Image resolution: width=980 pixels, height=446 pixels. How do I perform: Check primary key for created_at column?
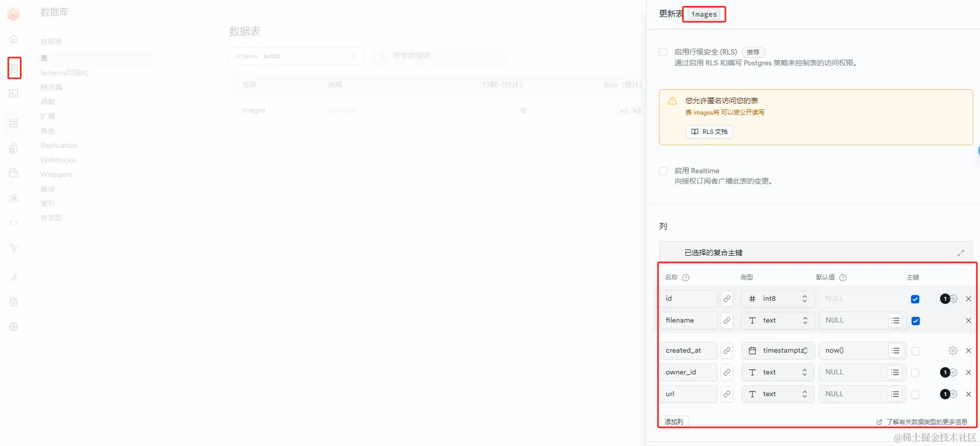[916, 351]
